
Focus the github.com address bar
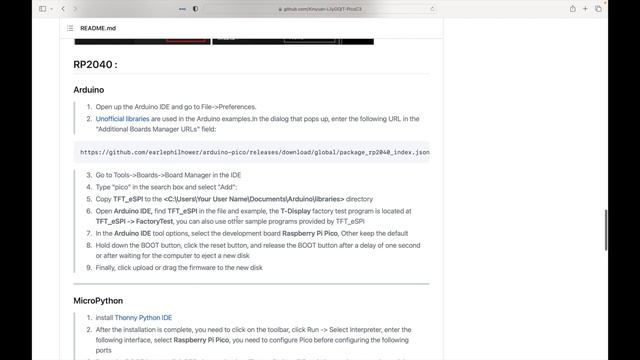320,9
